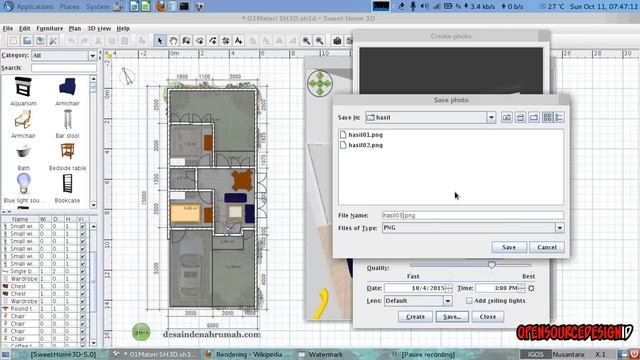This screenshot has height=360, width=640.
Task: Click the Quality slider handle
Action: coord(492,265)
